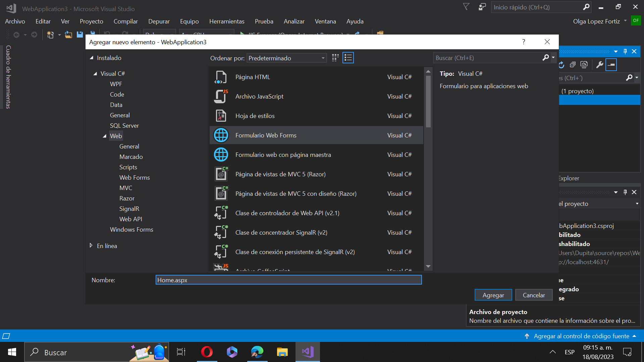Switch to medium icons list view
The width and height of the screenshot is (644, 362).
point(348,58)
